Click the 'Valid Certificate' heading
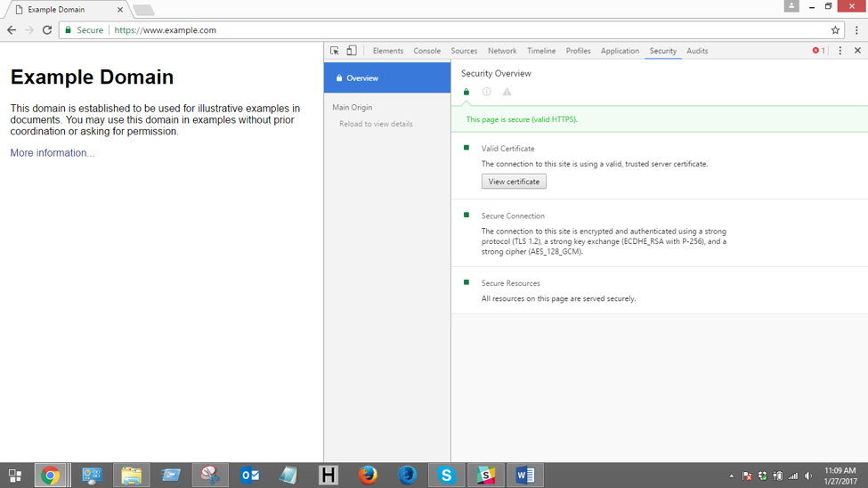Screen dimensions: 868x488 click(507, 149)
